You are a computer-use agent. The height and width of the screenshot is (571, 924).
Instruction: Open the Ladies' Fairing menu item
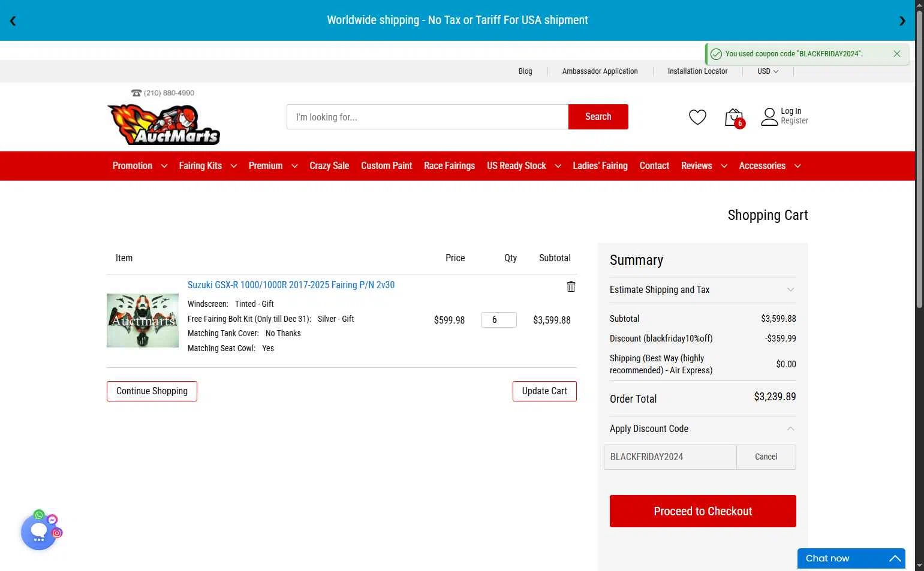point(600,166)
